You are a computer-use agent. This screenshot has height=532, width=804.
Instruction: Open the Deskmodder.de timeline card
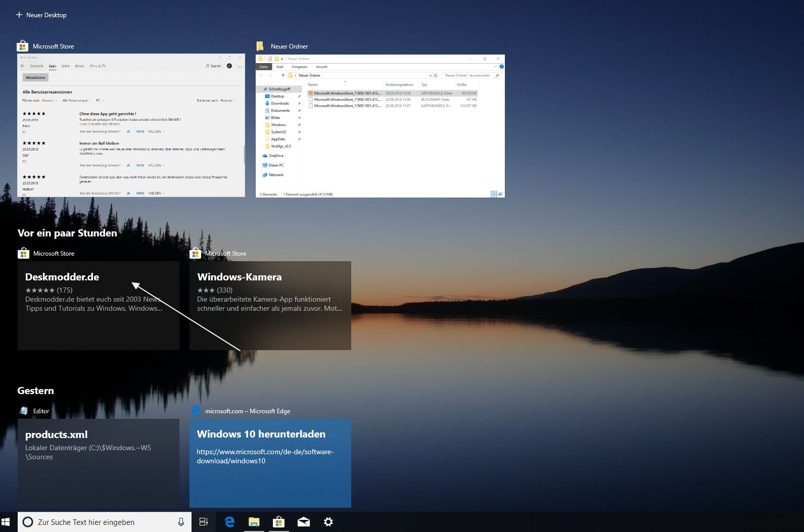pos(99,305)
